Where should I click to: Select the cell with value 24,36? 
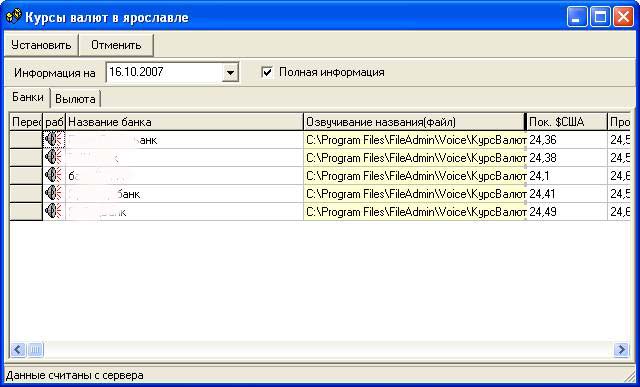(x=567, y=140)
